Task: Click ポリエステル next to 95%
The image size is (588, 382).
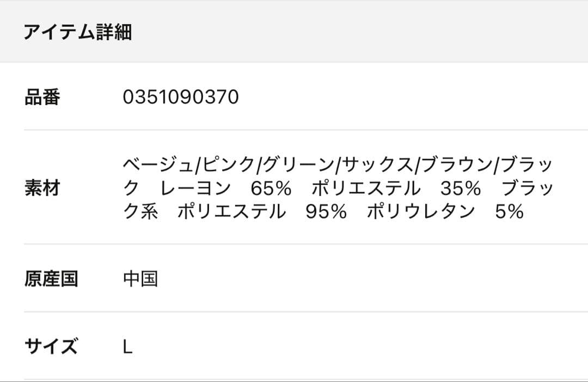Action: click(x=231, y=212)
